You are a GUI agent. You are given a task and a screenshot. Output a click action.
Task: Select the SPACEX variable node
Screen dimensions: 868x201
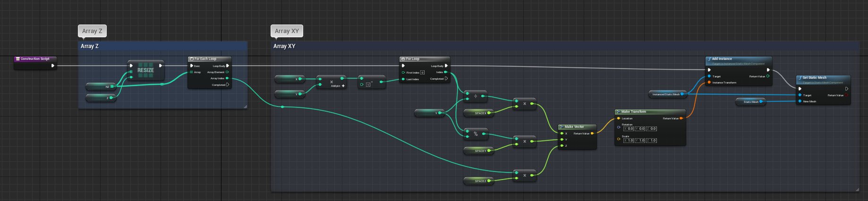478,113
